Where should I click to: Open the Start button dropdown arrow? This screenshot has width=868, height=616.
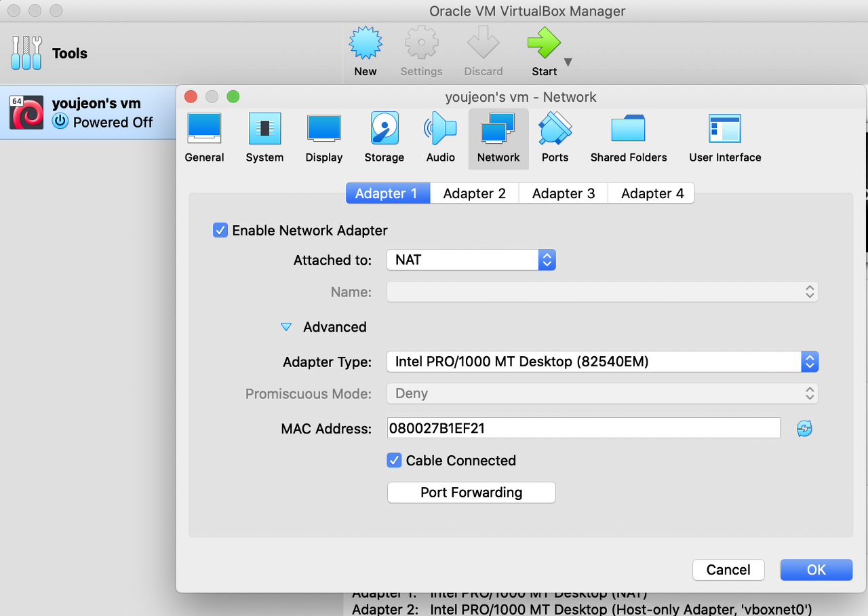(x=568, y=62)
